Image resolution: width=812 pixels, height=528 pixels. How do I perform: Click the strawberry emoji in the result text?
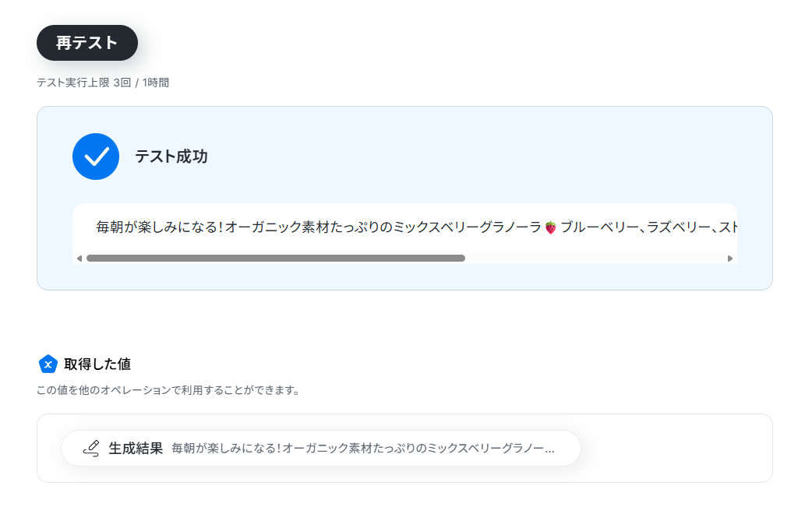point(550,227)
